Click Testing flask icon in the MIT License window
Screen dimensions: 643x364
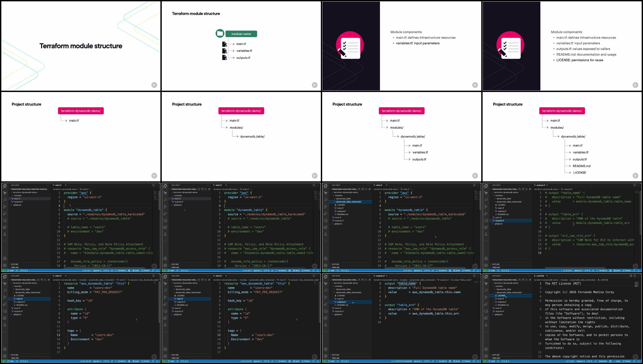pyautogui.click(x=486, y=325)
